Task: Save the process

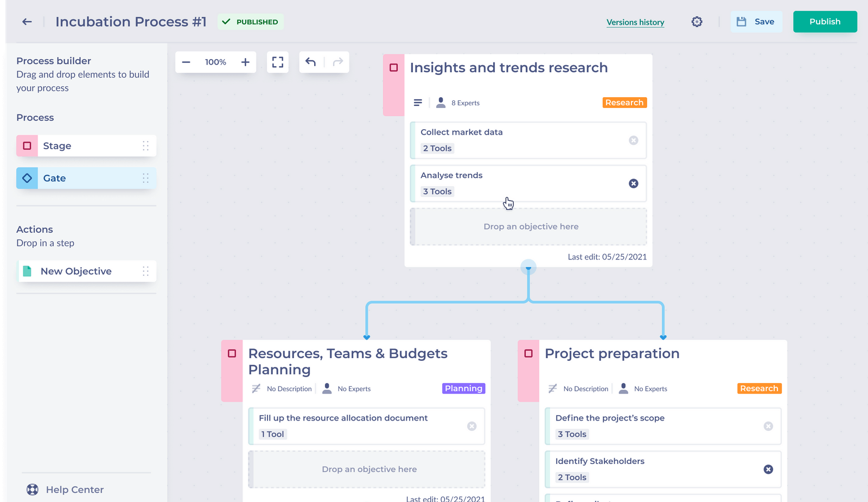Action: (756, 21)
